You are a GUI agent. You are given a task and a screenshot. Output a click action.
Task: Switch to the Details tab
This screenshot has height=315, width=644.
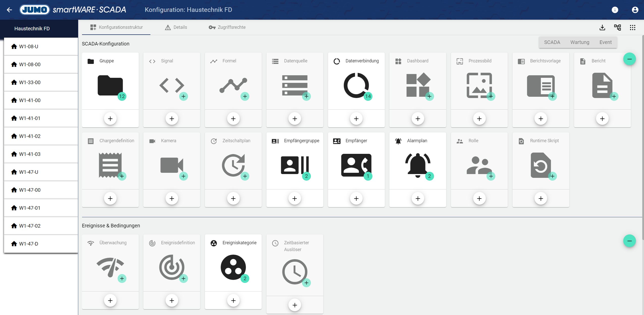[176, 27]
